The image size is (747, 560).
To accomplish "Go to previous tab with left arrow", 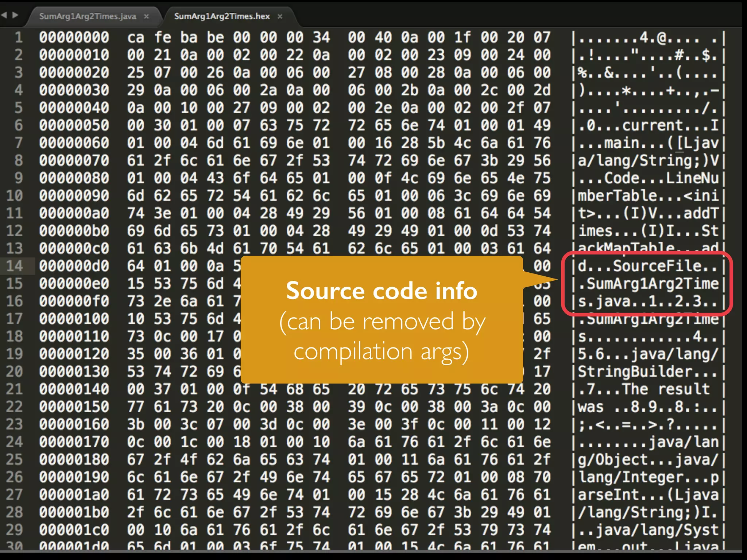I will tap(4, 15).
